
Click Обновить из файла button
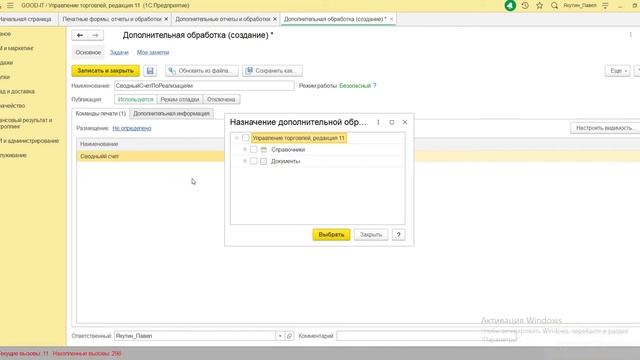point(202,71)
